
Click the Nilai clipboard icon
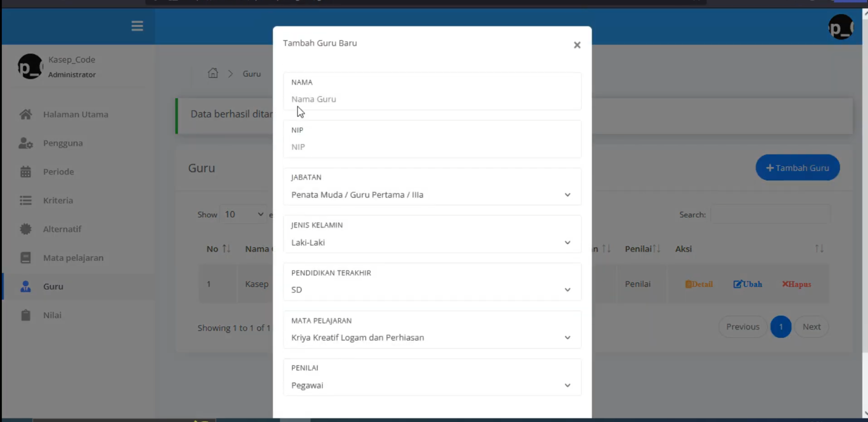tap(25, 315)
